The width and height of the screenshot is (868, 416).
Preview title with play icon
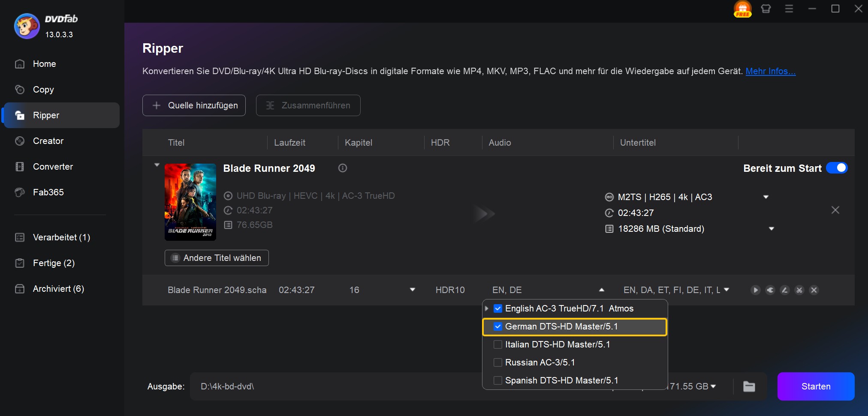756,290
